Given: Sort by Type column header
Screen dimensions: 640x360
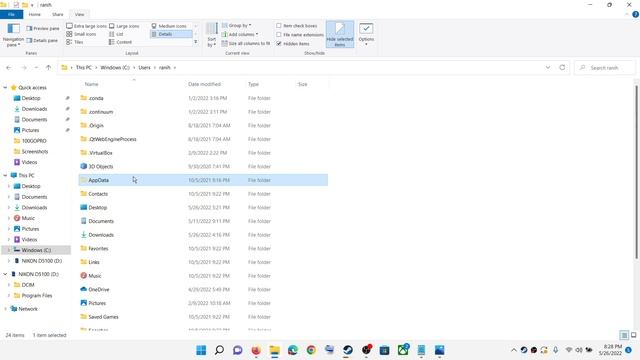Looking at the screenshot, I should tap(253, 84).
